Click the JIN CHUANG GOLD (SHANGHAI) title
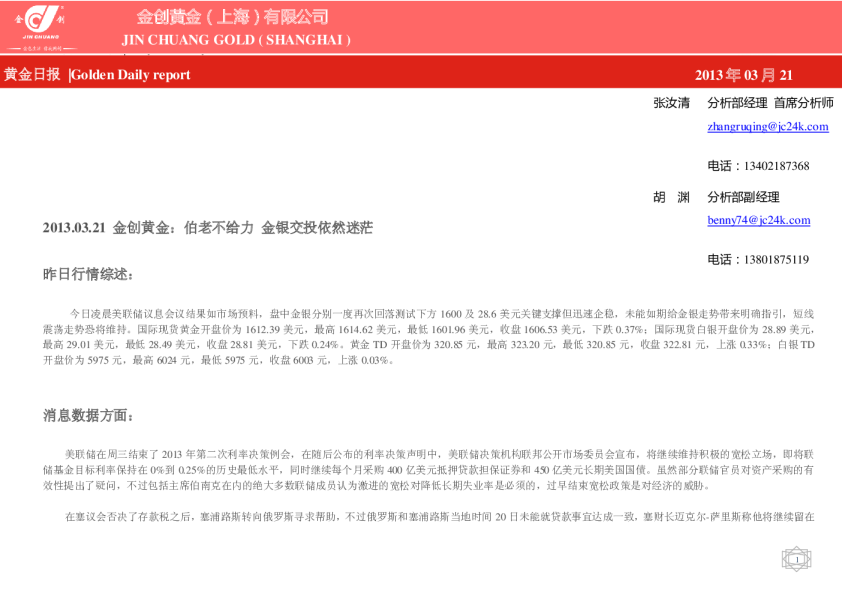Viewport: 842px width, 596px height. click(236, 40)
